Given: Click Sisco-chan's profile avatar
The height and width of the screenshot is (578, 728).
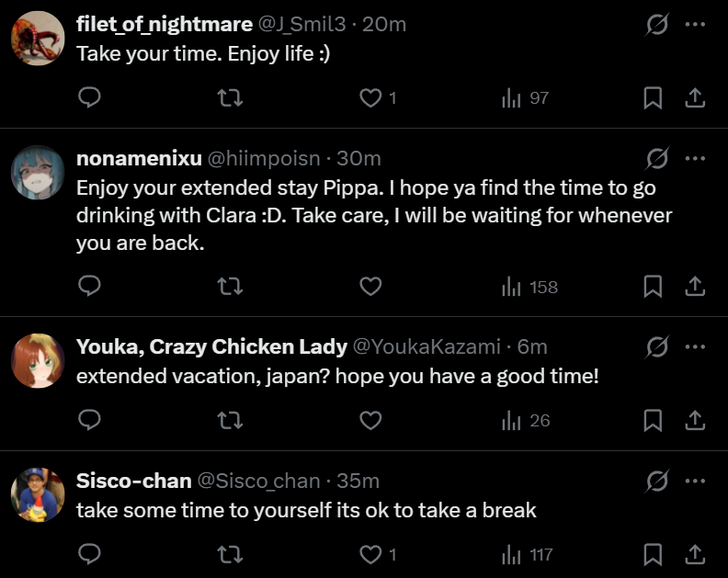Looking at the screenshot, I should pos(38,495).
